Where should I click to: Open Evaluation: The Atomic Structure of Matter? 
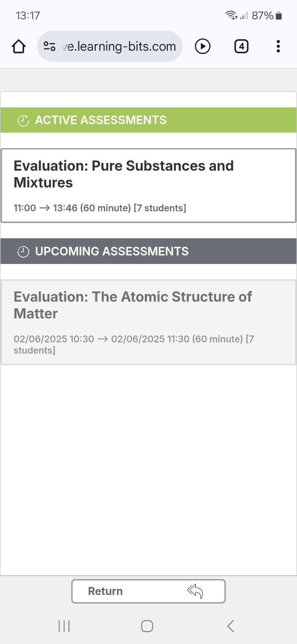click(x=133, y=305)
